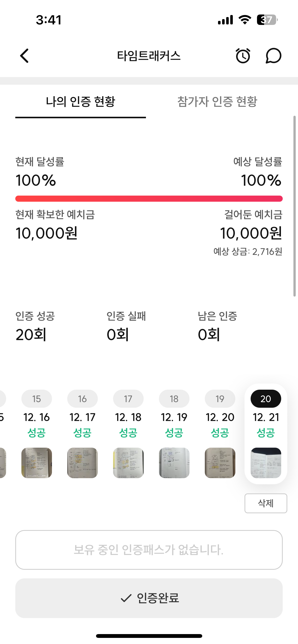
Task: Open the 12. 20 certification photo
Action: pyautogui.click(x=220, y=463)
